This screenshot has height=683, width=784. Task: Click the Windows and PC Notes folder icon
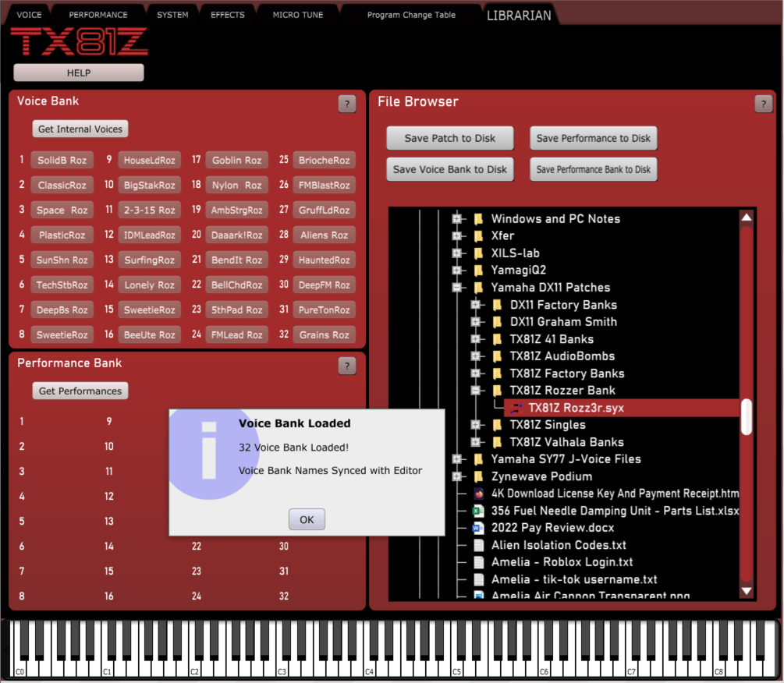coord(478,219)
